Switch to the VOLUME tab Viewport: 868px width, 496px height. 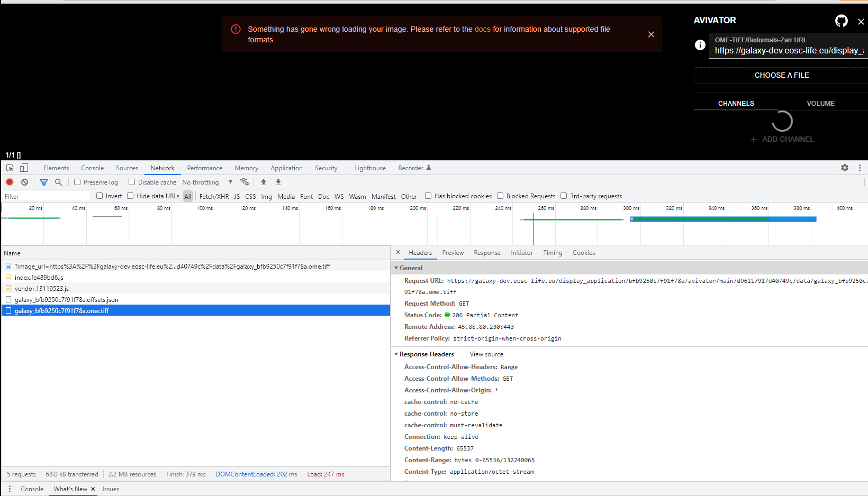(820, 103)
